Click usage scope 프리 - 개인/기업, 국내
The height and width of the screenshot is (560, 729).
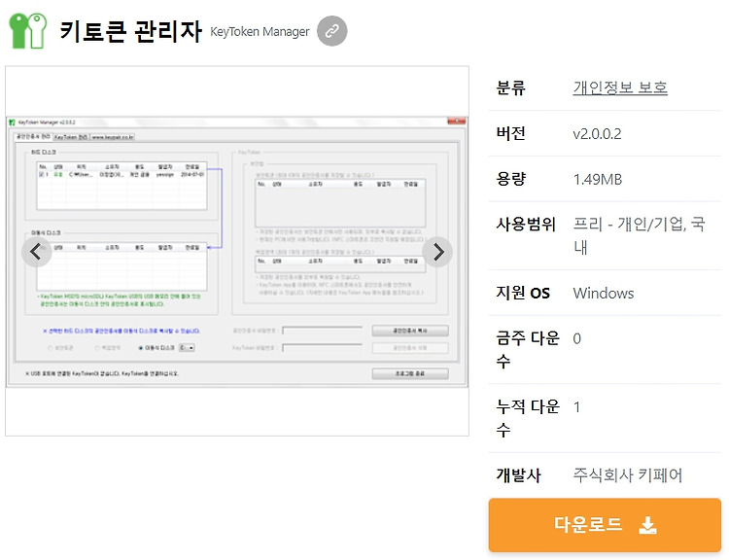pos(639,235)
